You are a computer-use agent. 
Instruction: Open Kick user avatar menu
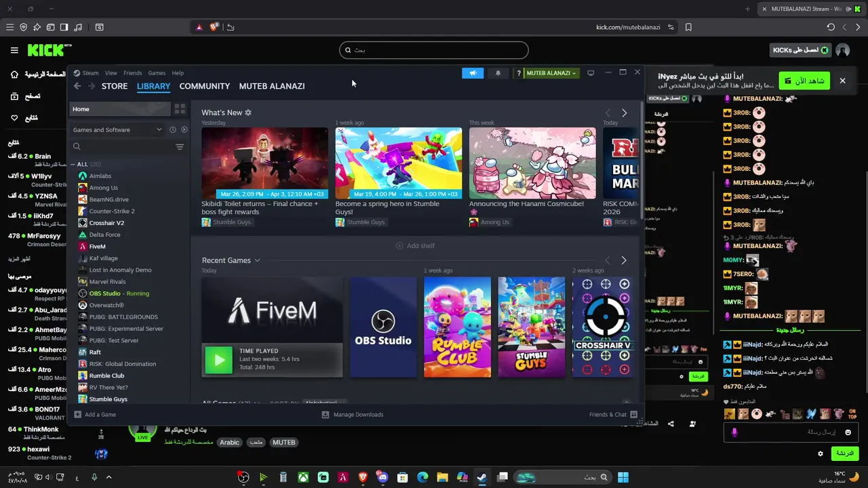point(843,50)
